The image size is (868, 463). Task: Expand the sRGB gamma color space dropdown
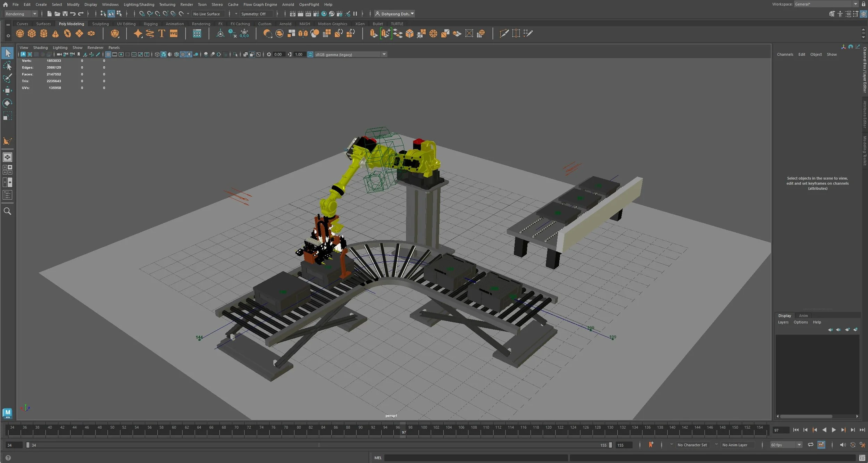(383, 54)
